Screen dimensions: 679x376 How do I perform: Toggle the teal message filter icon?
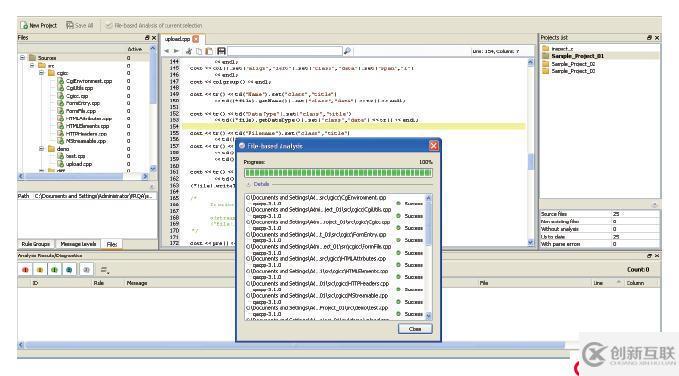point(69,269)
